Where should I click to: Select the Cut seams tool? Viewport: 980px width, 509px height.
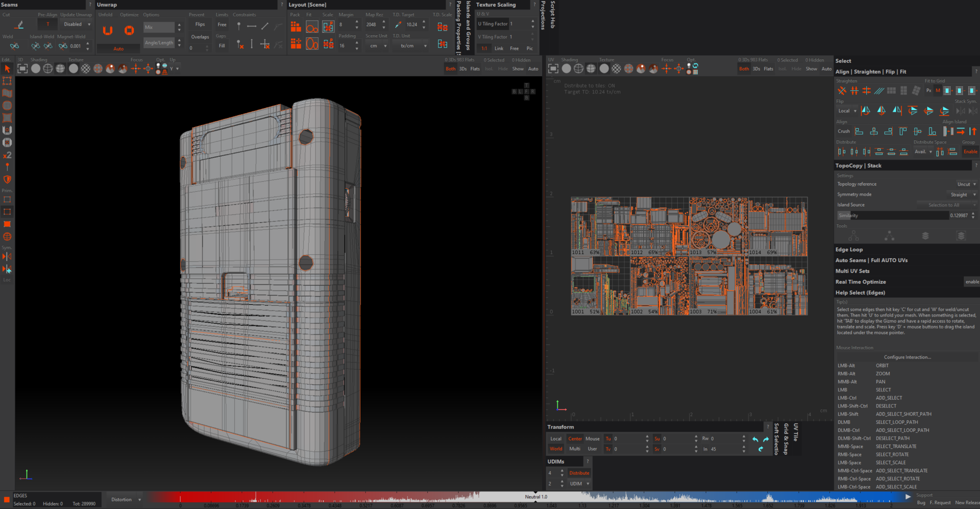pos(20,24)
